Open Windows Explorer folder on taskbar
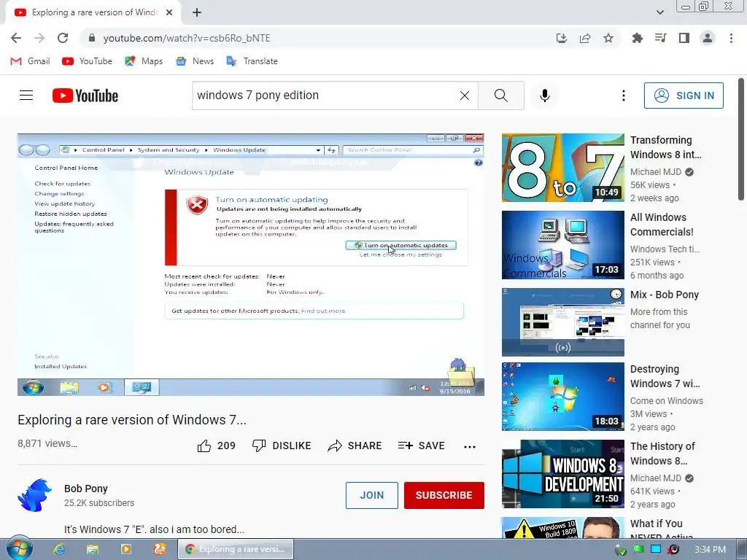The width and height of the screenshot is (747, 560). (x=93, y=549)
